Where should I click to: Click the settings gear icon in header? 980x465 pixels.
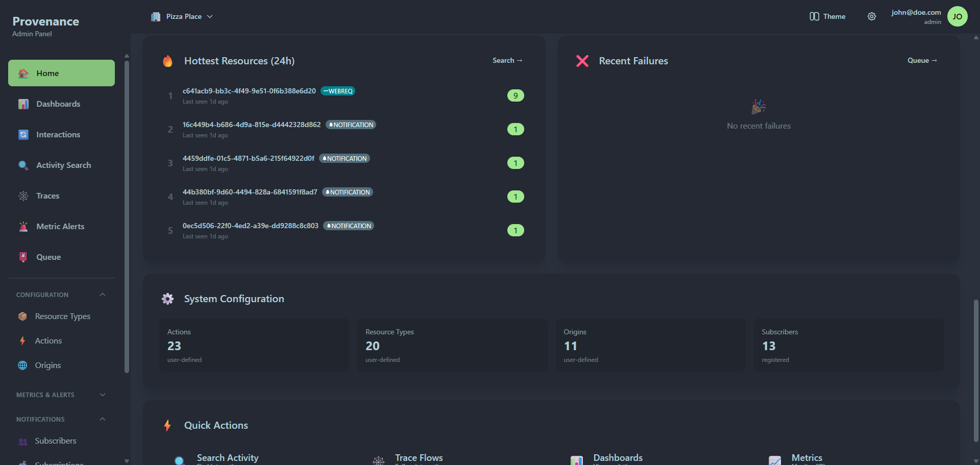[871, 16]
